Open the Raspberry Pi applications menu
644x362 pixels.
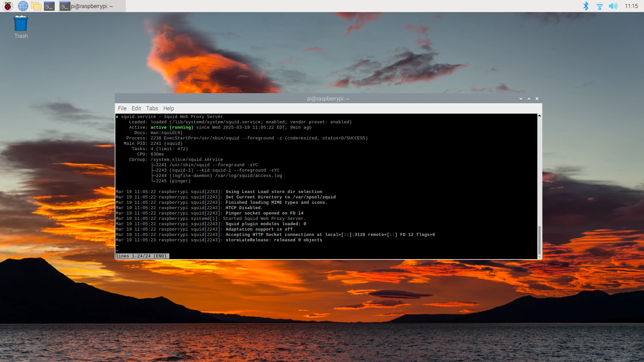coord(7,6)
